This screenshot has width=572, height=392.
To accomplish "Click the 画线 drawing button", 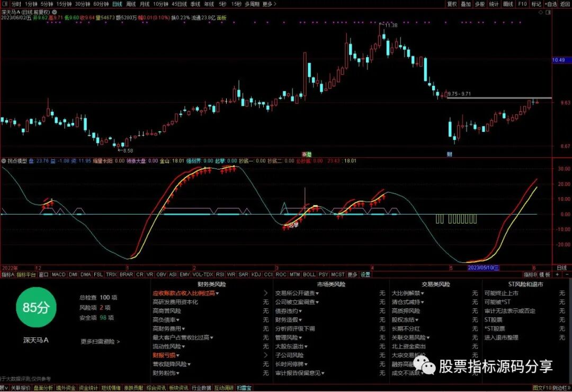I will [508, 4].
